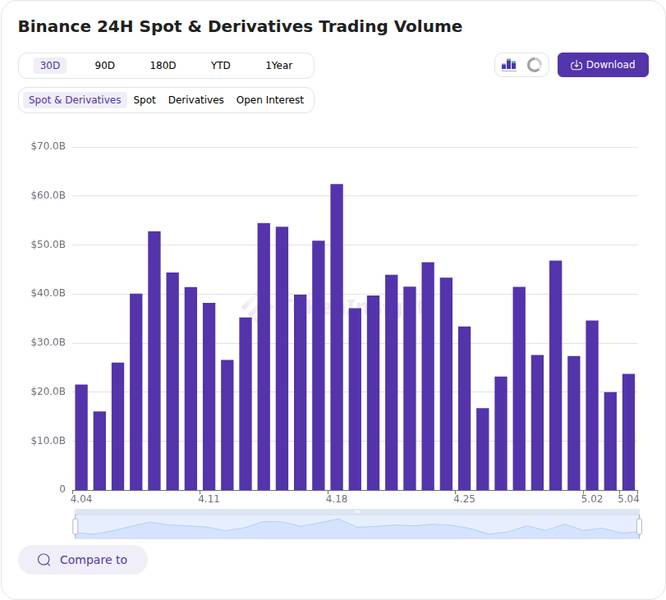
Task: Click the $40.0B axis label
Action: (48, 293)
